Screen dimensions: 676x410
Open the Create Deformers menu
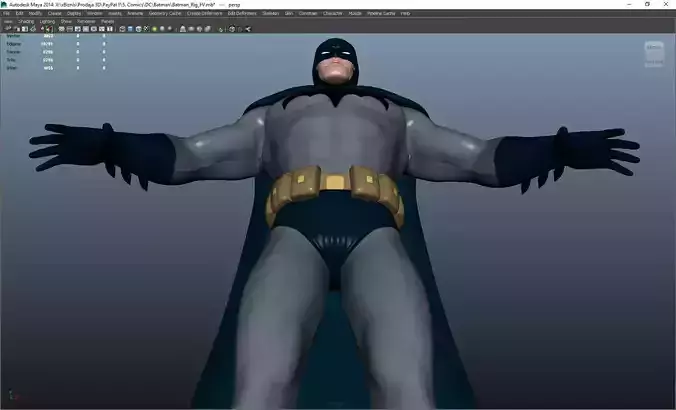(x=204, y=13)
